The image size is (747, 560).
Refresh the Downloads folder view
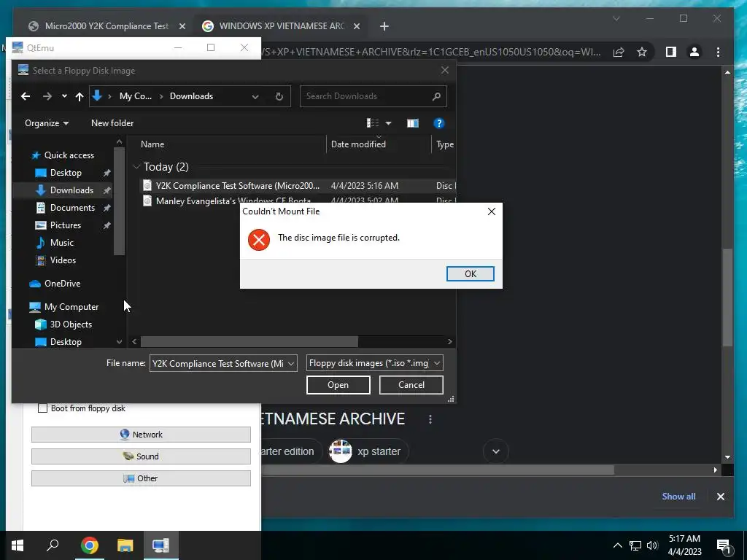coord(279,97)
